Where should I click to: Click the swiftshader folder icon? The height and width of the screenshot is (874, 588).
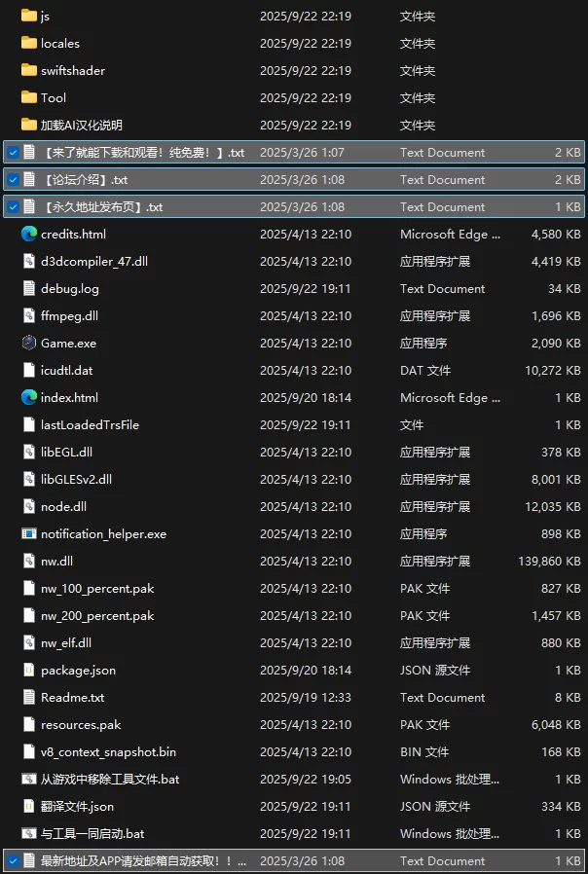29,70
